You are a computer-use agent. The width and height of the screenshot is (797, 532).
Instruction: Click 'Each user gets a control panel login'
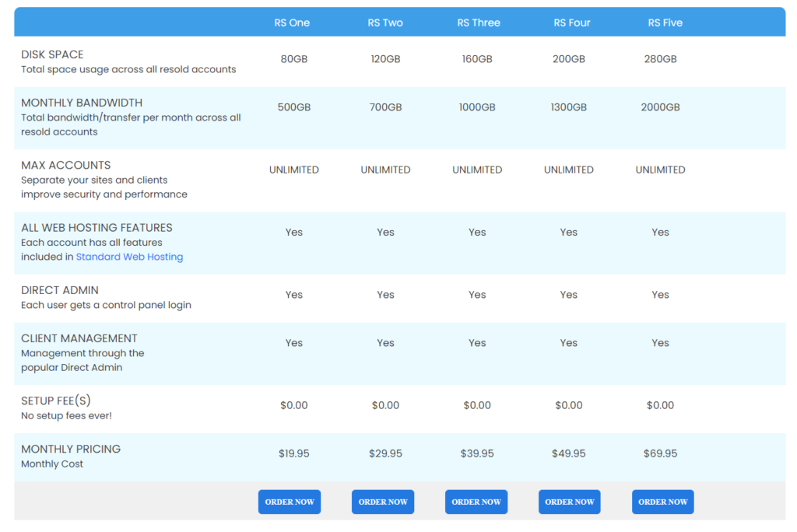(x=106, y=305)
